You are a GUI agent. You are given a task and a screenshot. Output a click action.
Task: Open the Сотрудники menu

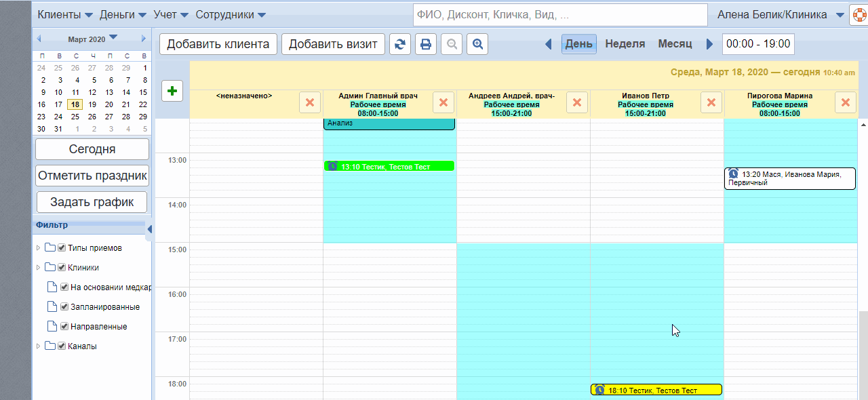click(231, 14)
